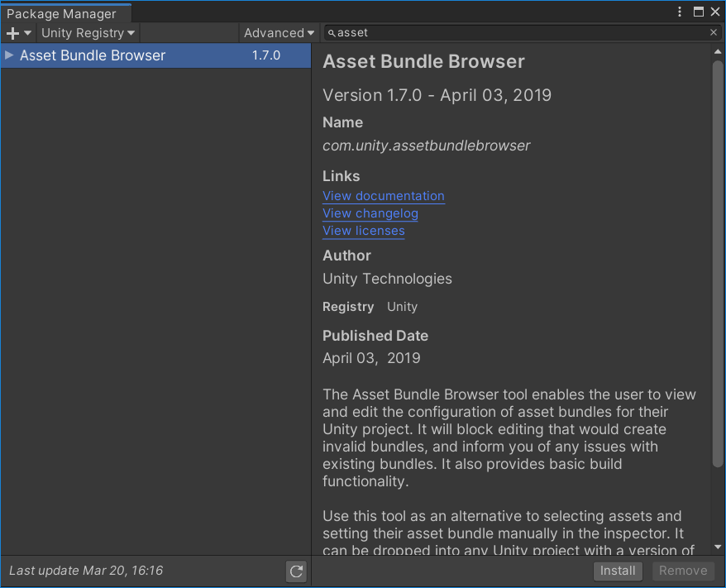Click the plus add package icon
The image size is (726, 588).
[12, 33]
